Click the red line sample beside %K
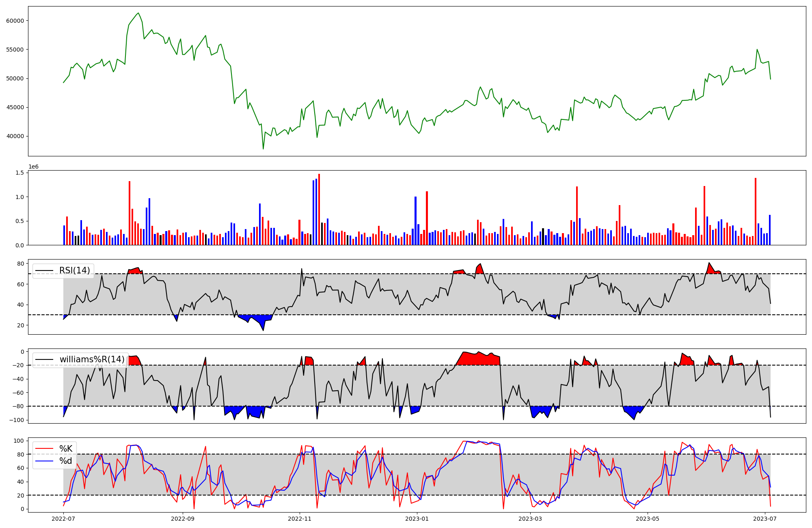The image size is (812, 528). [x=45, y=449]
